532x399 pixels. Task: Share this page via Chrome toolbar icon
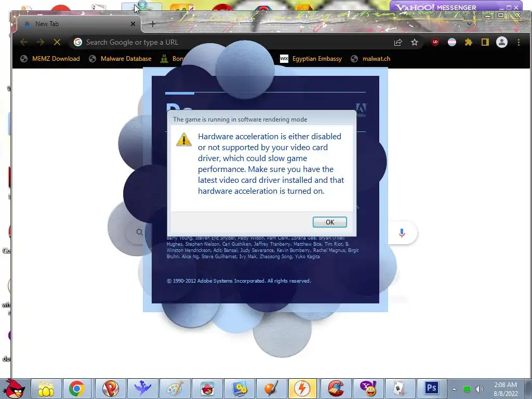click(x=397, y=43)
